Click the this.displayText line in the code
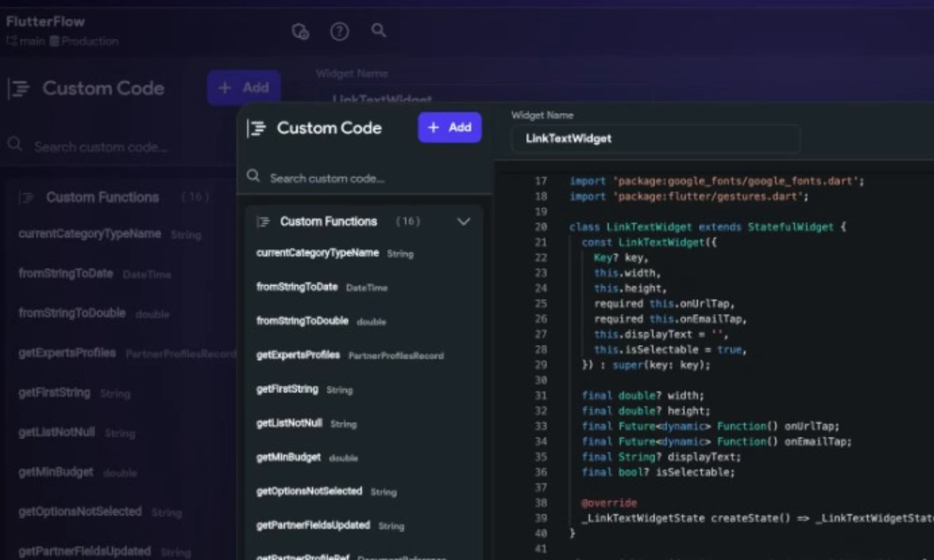The image size is (934, 560). tap(661, 335)
